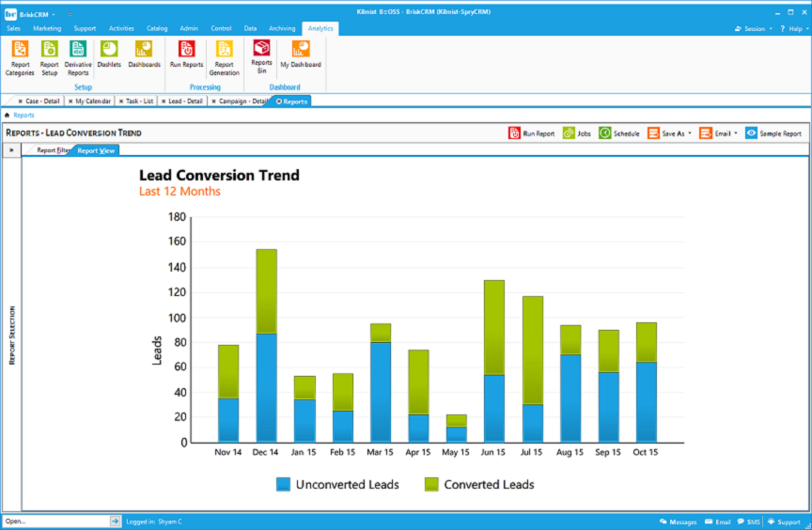The image size is (812, 530).
Task: Click the Sample Report button
Action: (773, 133)
